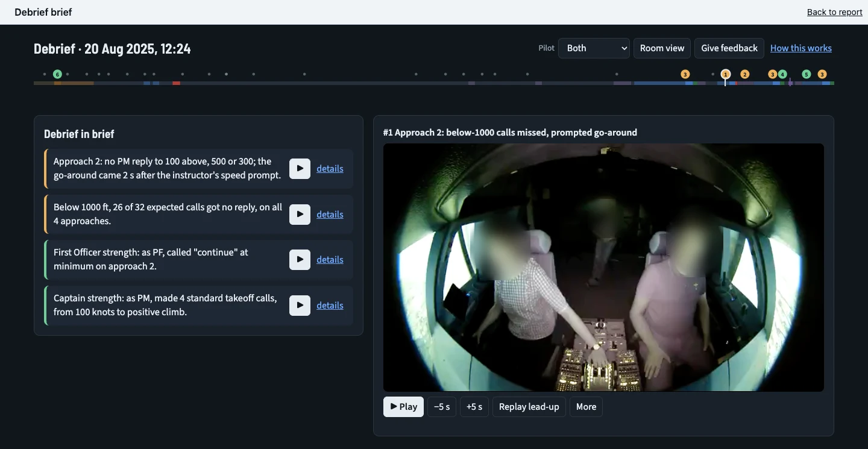Open details for Captain strength

click(x=330, y=306)
